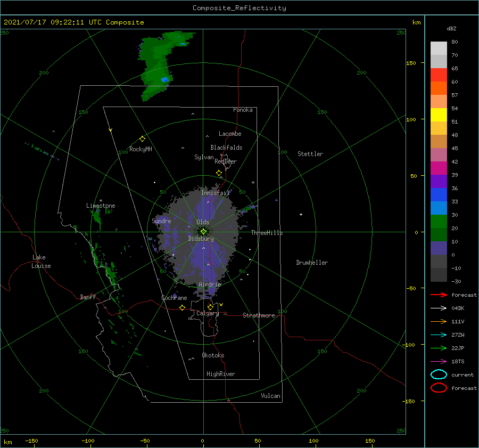Viewport: 479px width, 448px height.
Task: Click the km unit label at top right
Action: coord(416,22)
